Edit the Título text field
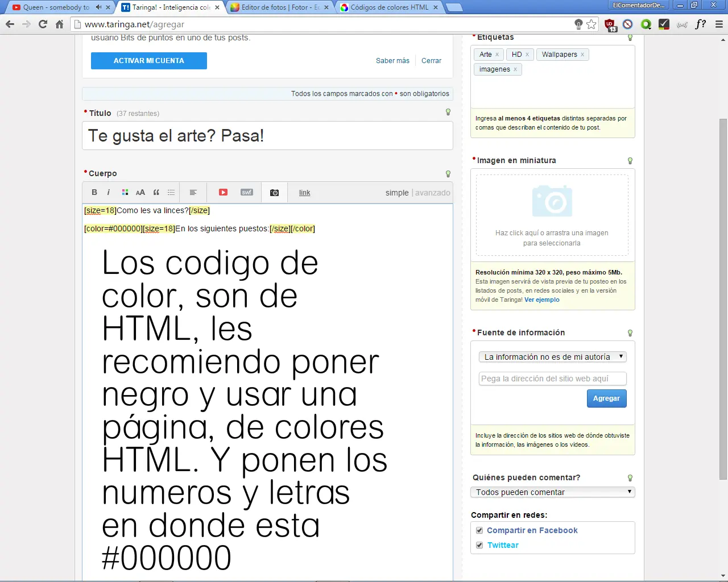This screenshot has width=728, height=582. (x=267, y=136)
